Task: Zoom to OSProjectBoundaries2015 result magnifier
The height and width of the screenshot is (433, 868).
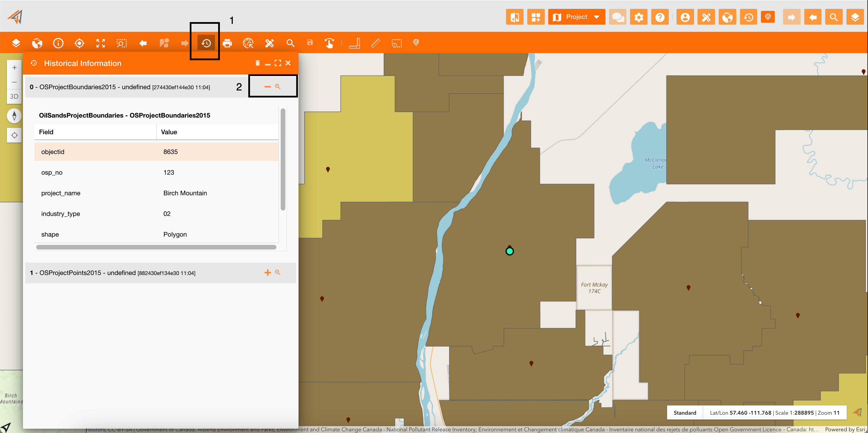Action: (x=278, y=87)
